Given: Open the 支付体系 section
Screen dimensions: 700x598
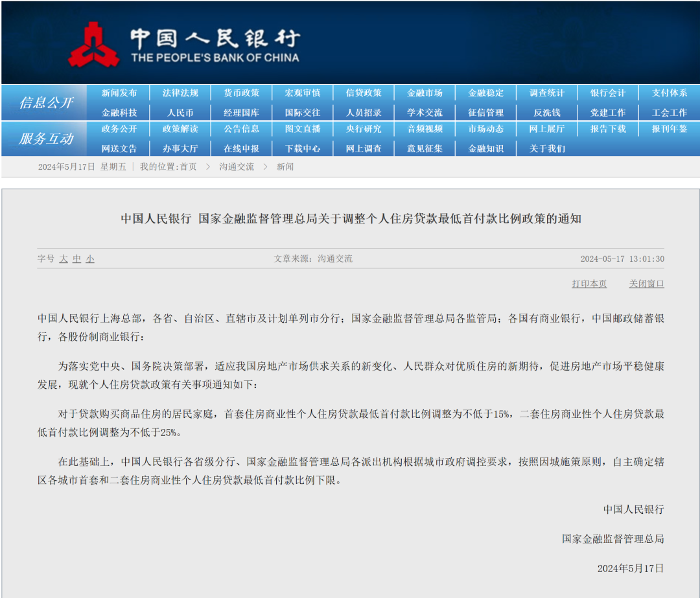Looking at the screenshot, I should tap(669, 93).
